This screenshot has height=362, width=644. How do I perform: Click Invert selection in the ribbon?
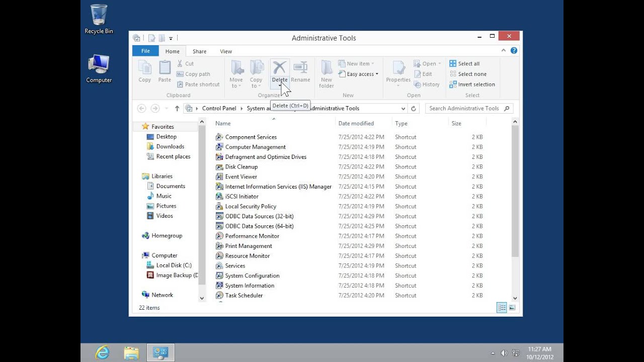coord(472,84)
